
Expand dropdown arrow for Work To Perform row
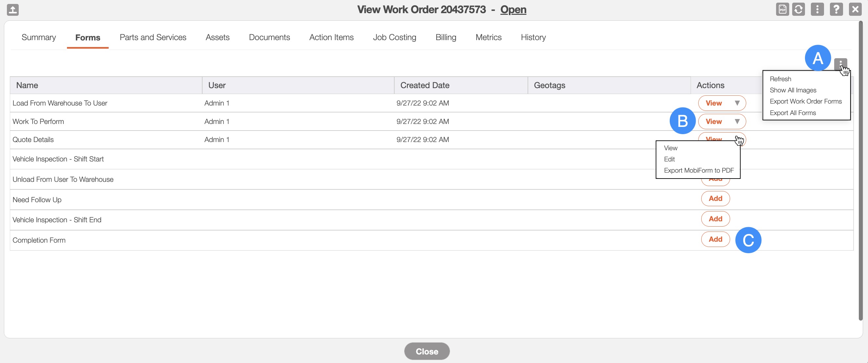pos(737,121)
